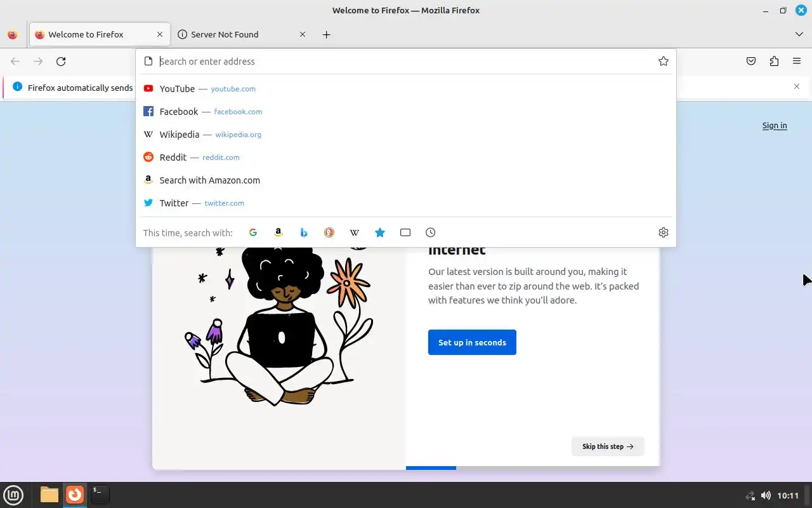This screenshot has height=508, width=812.
Task: Search this time with Amazon icon
Action: [x=278, y=232]
